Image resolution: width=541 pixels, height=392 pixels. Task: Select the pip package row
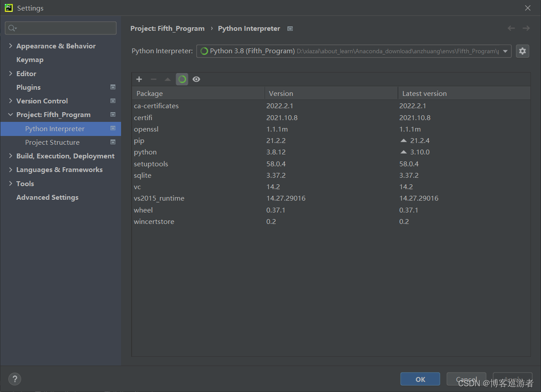[x=331, y=141]
